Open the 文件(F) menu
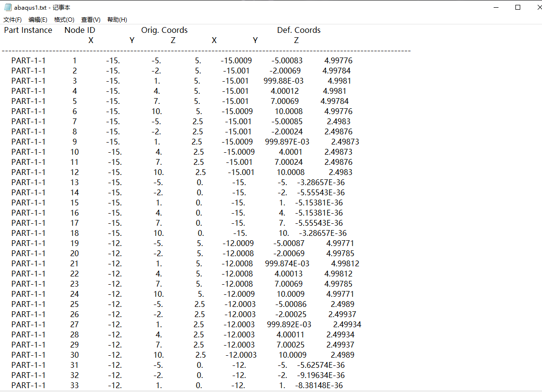The height and width of the screenshot is (392, 542). tap(13, 20)
